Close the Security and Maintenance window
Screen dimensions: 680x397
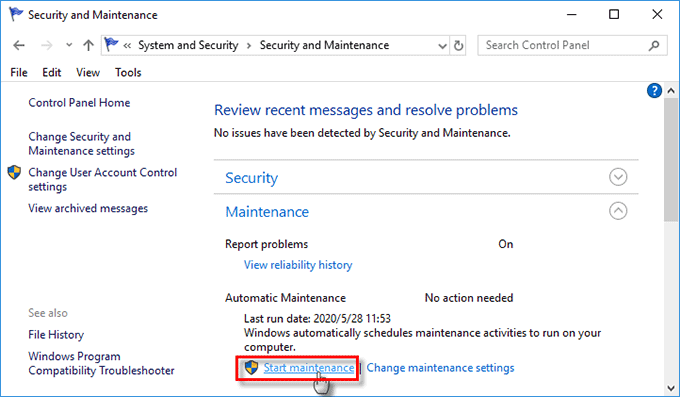click(657, 15)
